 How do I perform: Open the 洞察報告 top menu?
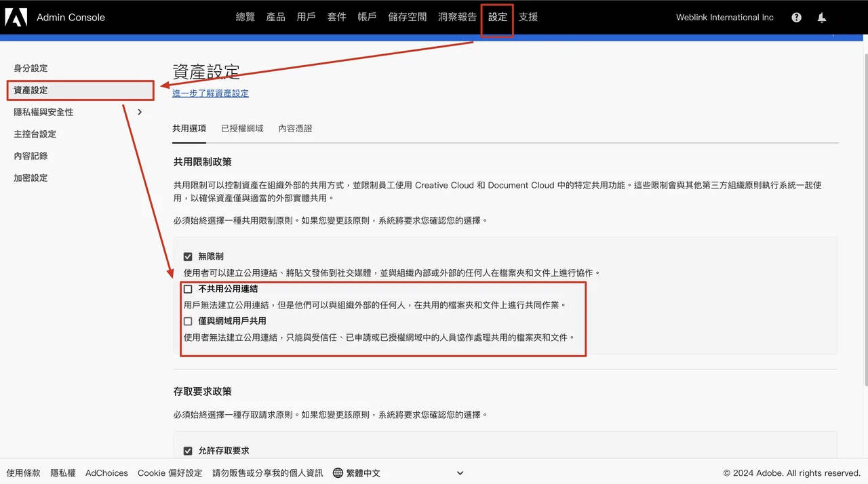pyautogui.click(x=458, y=17)
